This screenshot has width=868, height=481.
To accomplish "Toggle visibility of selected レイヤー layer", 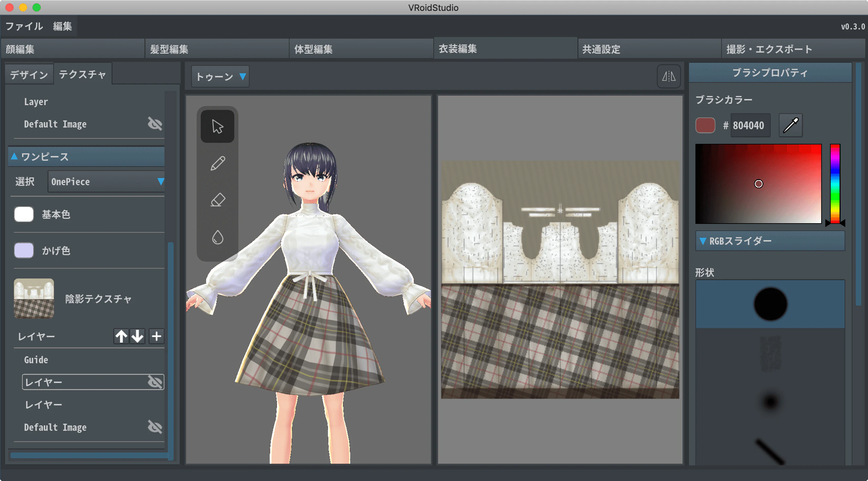I will [155, 382].
